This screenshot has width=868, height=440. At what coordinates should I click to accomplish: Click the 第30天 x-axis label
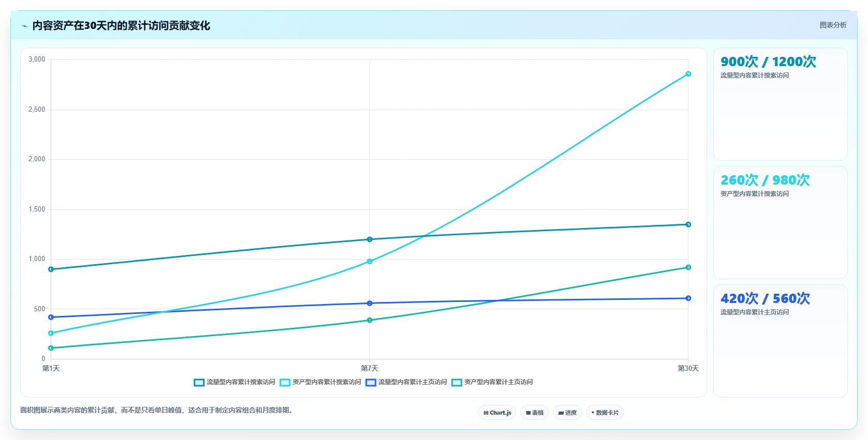688,368
